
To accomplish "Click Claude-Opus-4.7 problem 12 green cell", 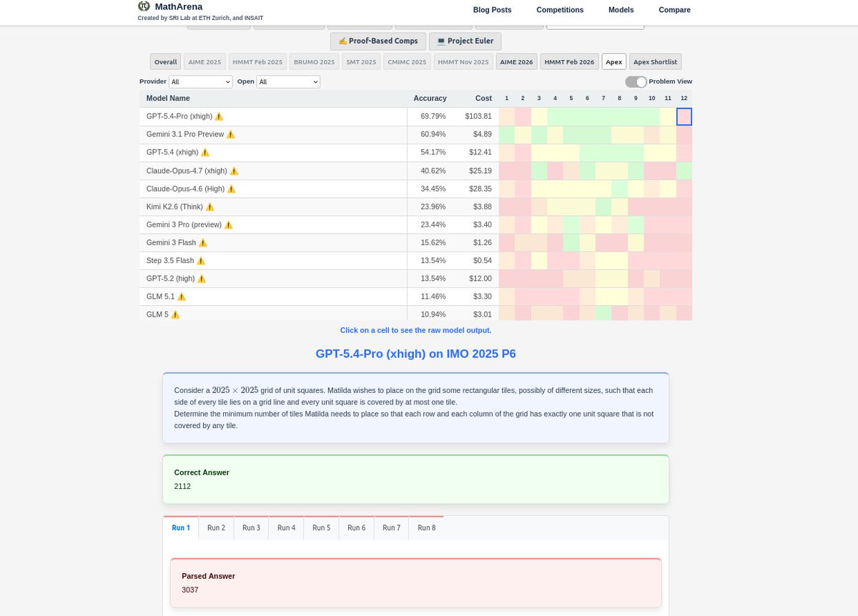I will tap(684, 171).
